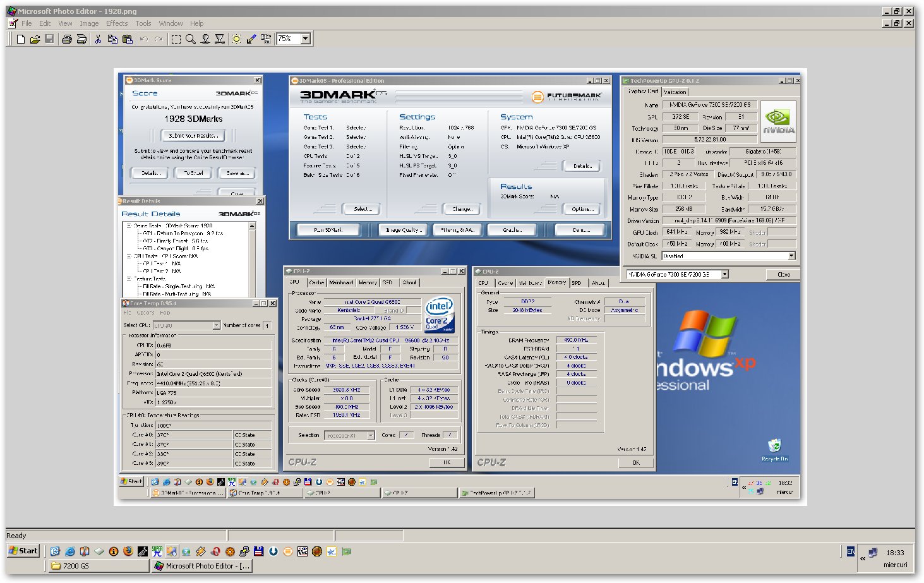Click the opened 1928.png image canvas
The height and width of the screenshot is (583, 924).
point(460,287)
